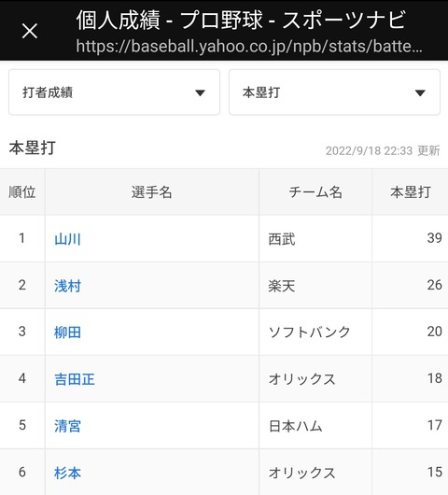Viewport: 448px width, 495px height.
Task: Click the 選手名 column header
Action: (x=152, y=192)
